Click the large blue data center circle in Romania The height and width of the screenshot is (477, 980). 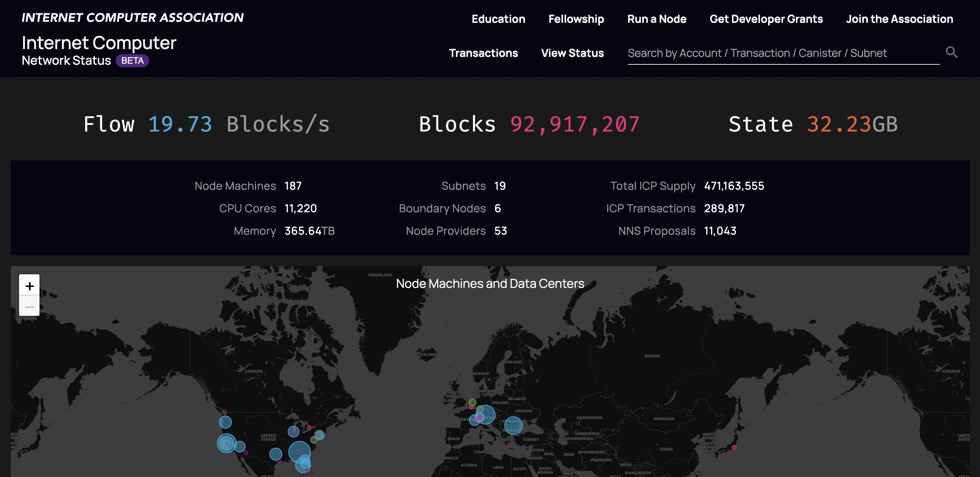point(513,425)
